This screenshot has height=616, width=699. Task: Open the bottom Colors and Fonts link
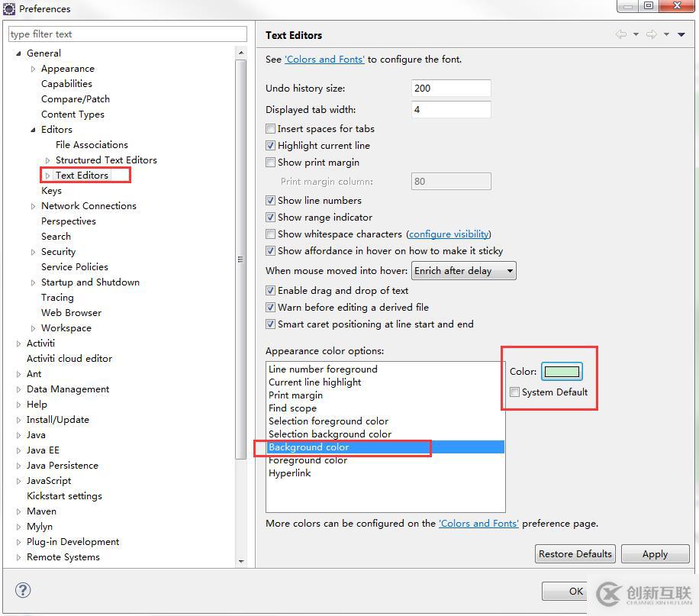(478, 523)
